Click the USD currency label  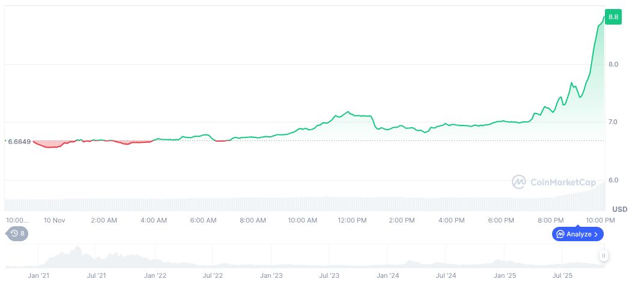[x=619, y=209]
